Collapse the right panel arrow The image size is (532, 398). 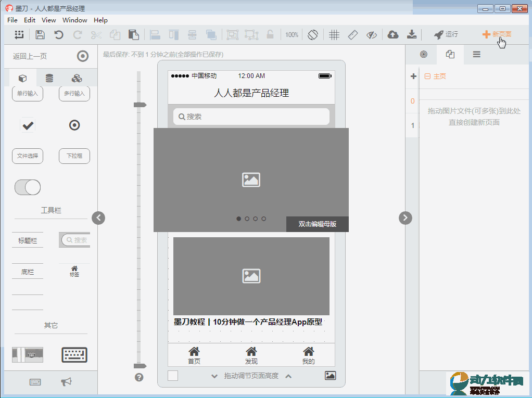pos(406,217)
